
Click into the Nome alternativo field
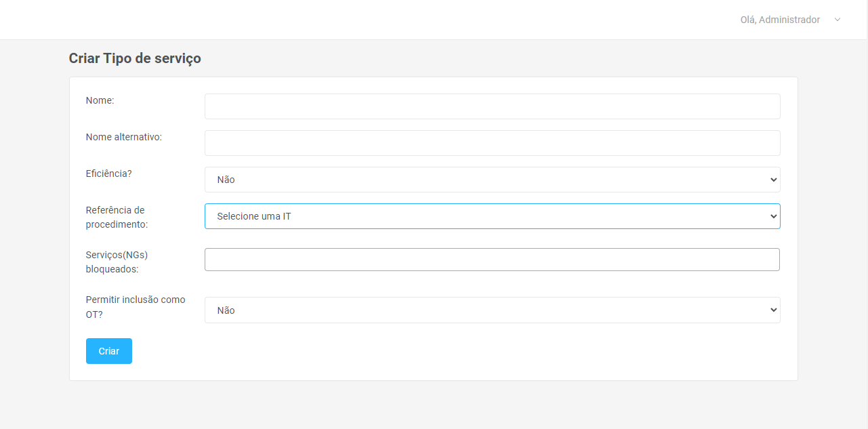tap(492, 143)
